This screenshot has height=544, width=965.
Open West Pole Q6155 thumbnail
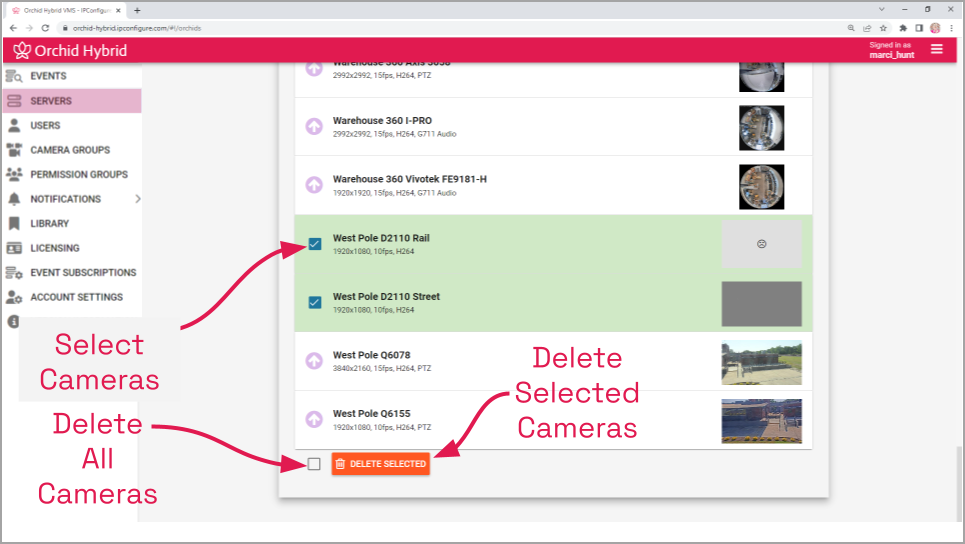pos(761,421)
